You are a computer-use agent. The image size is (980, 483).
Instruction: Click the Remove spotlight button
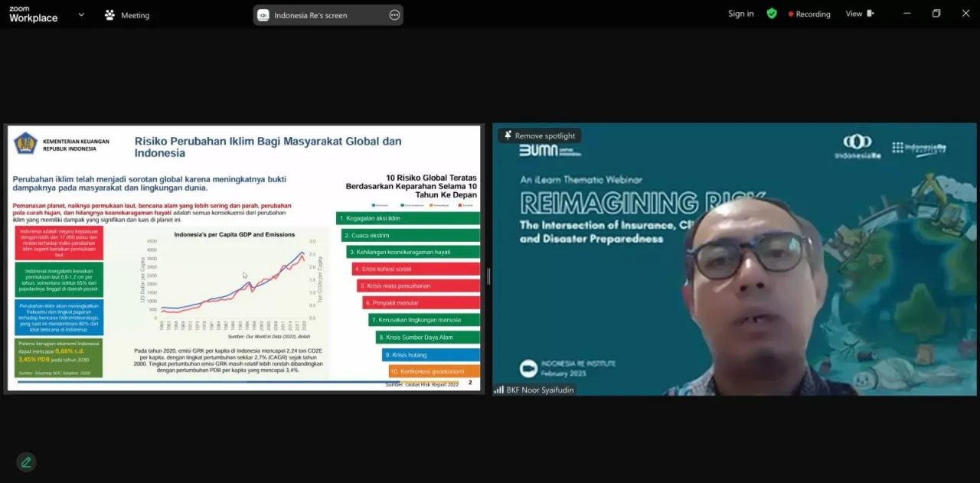click(540, 135)
